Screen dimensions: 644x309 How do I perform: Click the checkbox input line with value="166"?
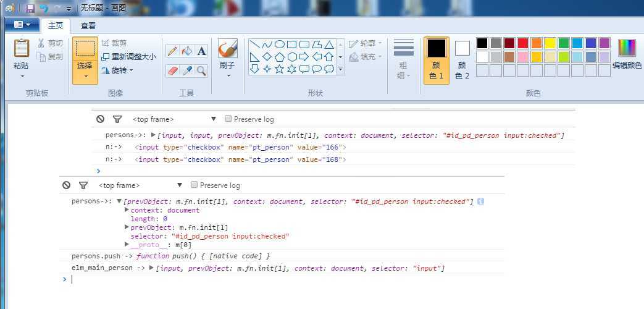click(x=240, y=147)
